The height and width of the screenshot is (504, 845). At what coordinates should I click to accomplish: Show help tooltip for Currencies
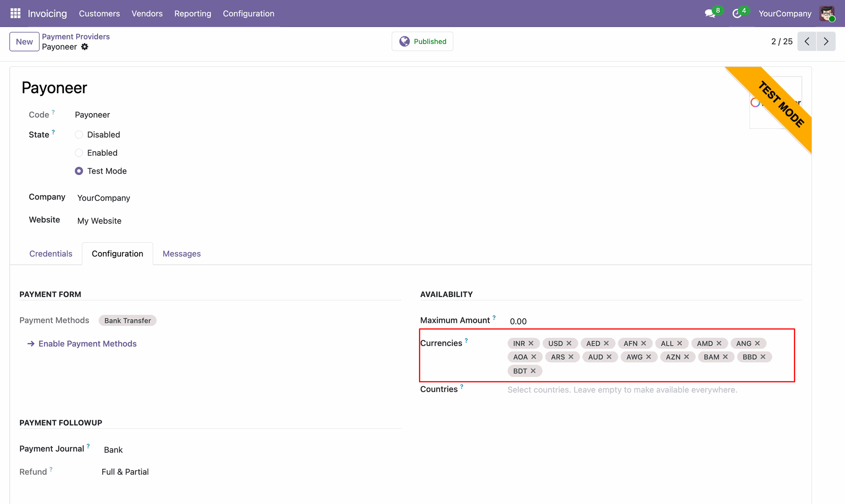(x=466, y=340)
